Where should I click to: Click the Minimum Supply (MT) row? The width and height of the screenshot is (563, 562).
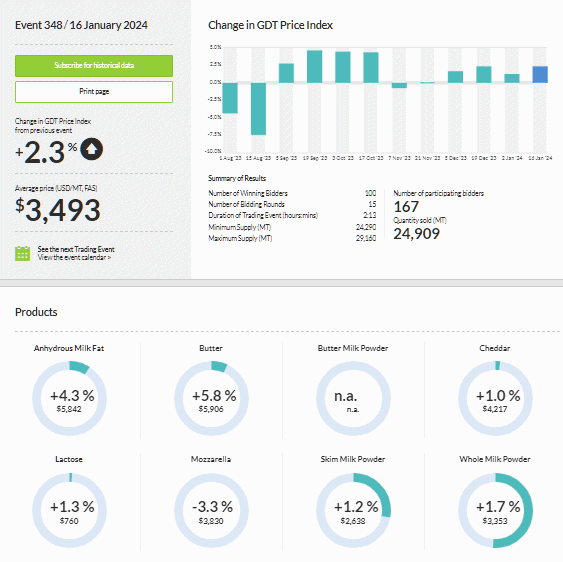coord(292,227)
